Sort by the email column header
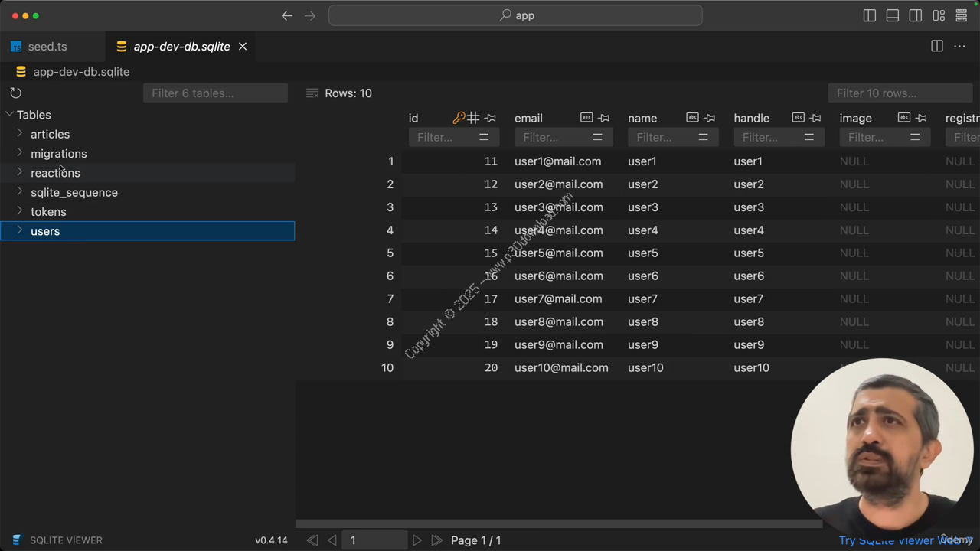This screenshot has width=980, height=551. pos(528,118)
